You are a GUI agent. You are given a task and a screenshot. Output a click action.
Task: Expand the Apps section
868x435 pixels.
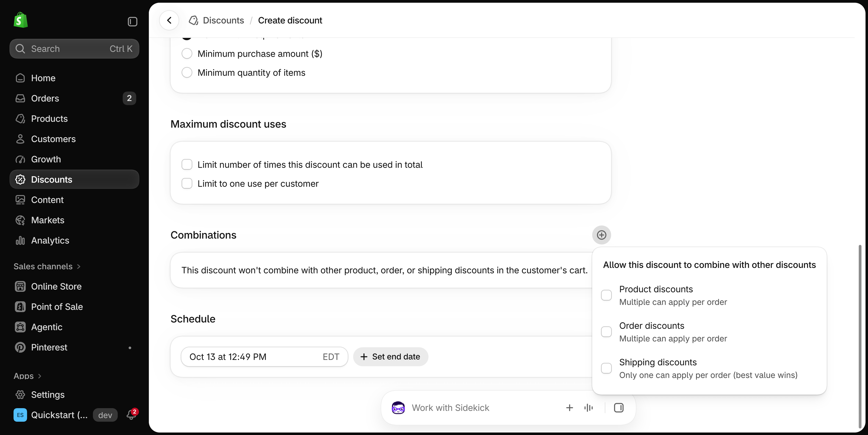pyautogui.click(x=28, y=376)
